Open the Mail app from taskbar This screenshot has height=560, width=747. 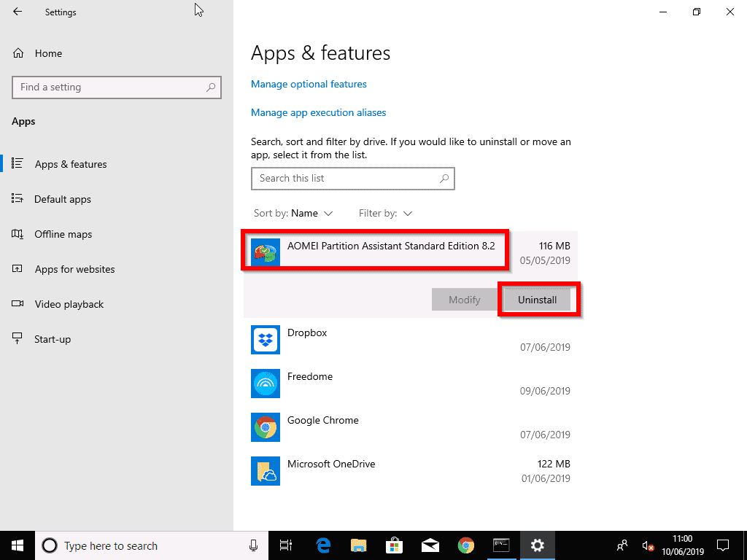[x=430, y=545]
